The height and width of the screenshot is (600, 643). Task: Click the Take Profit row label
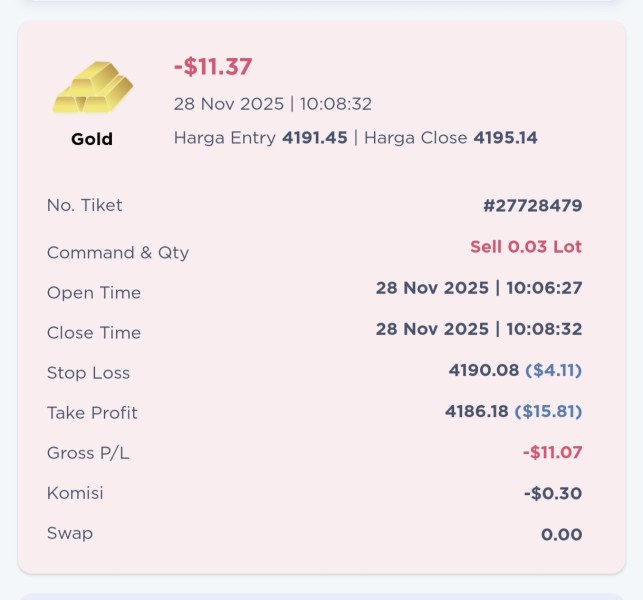click(92, 412)
